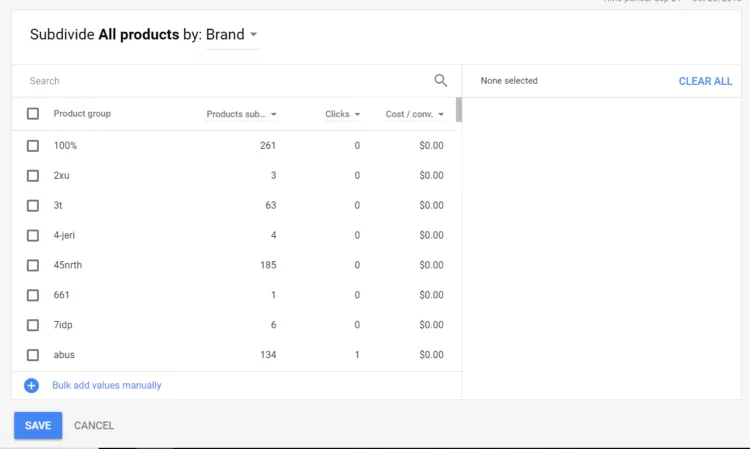Tick the select-all Product group checkbox

(x=33, y=114)
